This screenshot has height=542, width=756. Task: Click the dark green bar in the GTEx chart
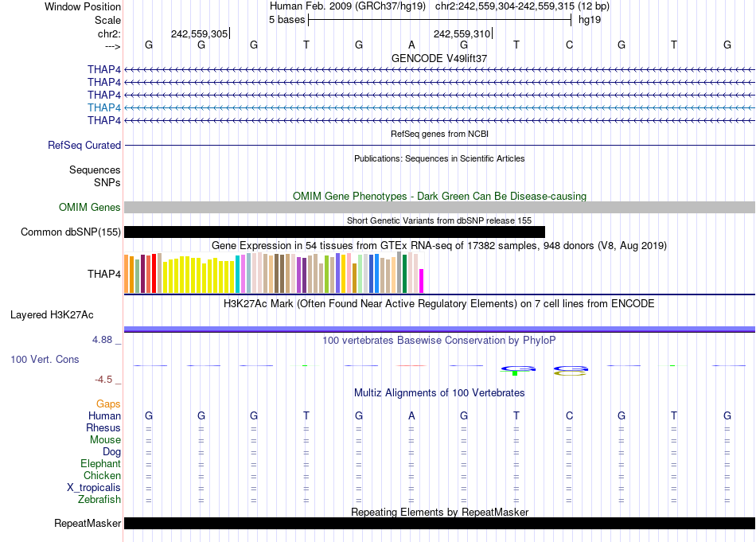tap(404, 274)
